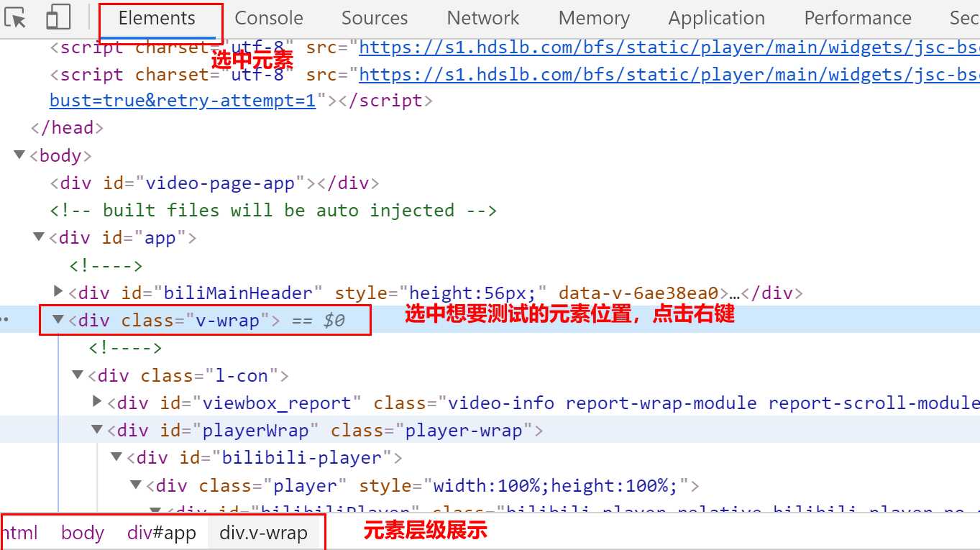Viewport: 980px width, 550px height.
Task: Select the video-page-app div line
Action: (x=214, y=183)
